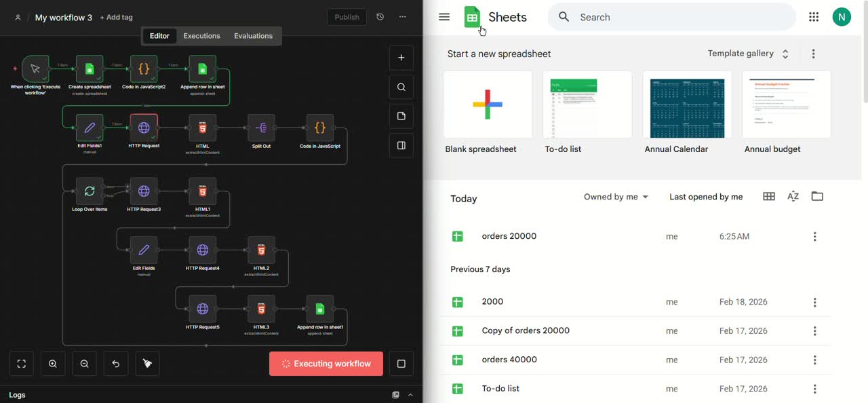868x403 pixels.
Task: Click the 'My workflow 3' title
Action: tap(63, 18)
